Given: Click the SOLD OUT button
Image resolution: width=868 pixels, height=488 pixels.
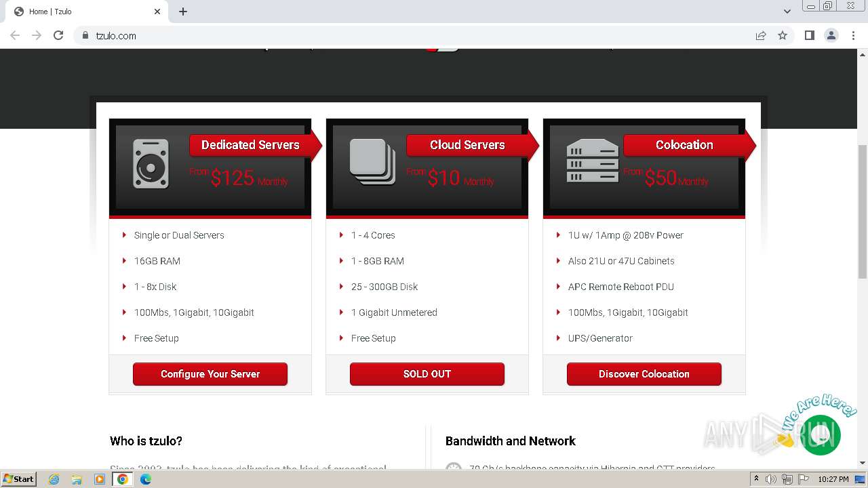Looking at the screenshot, I should tap(427, 374).
